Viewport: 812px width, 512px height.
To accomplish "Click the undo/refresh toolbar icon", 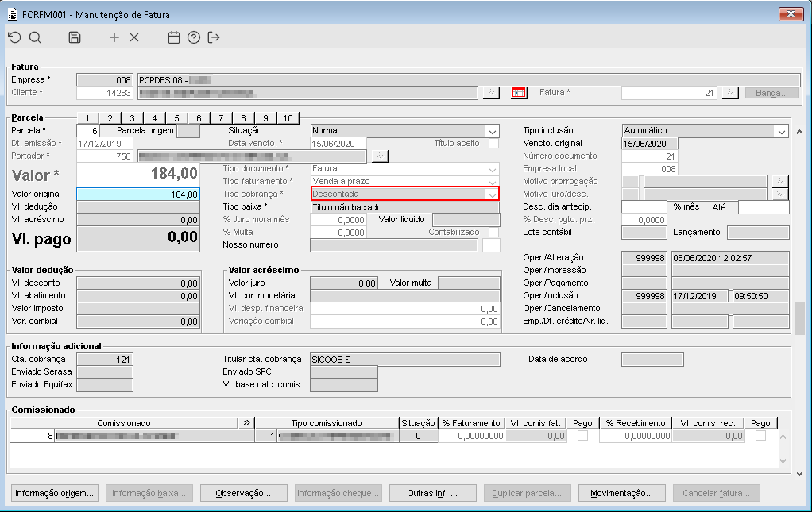I will [14, 37].
